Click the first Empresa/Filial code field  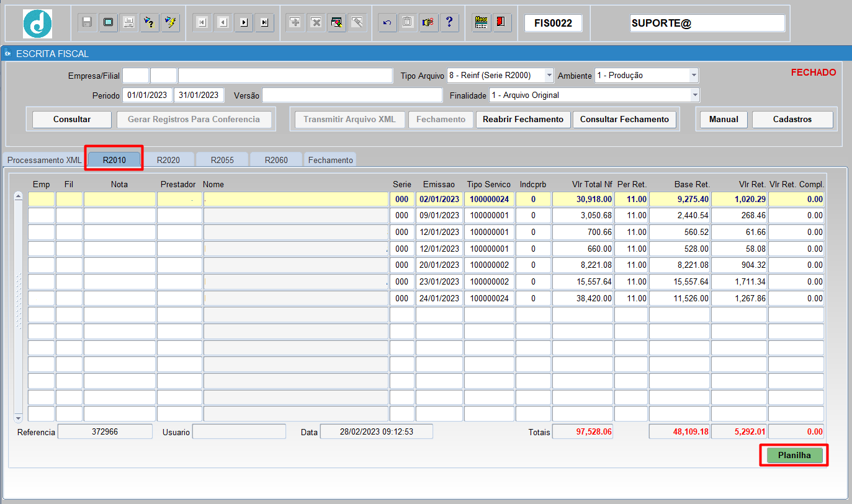[x=136, y=76]
